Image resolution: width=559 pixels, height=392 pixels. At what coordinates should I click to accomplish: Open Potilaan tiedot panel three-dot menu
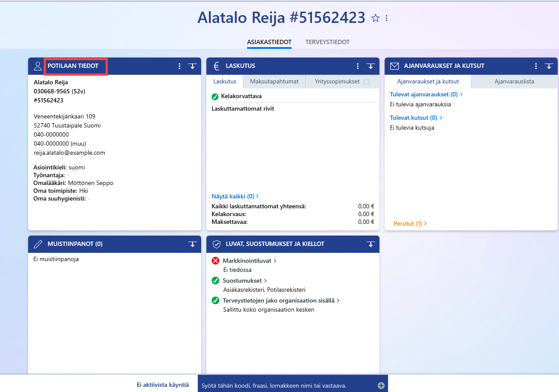click(180, 66)
